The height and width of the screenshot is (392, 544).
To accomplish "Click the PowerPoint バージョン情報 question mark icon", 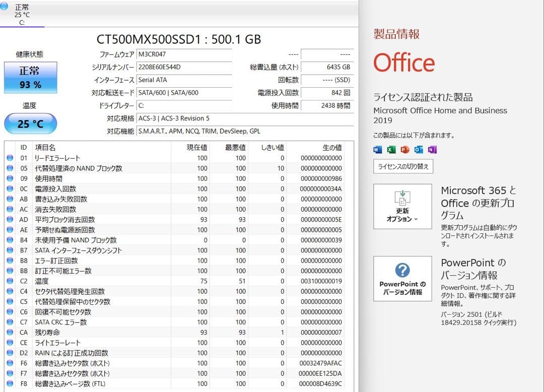I will click(401, 271).
